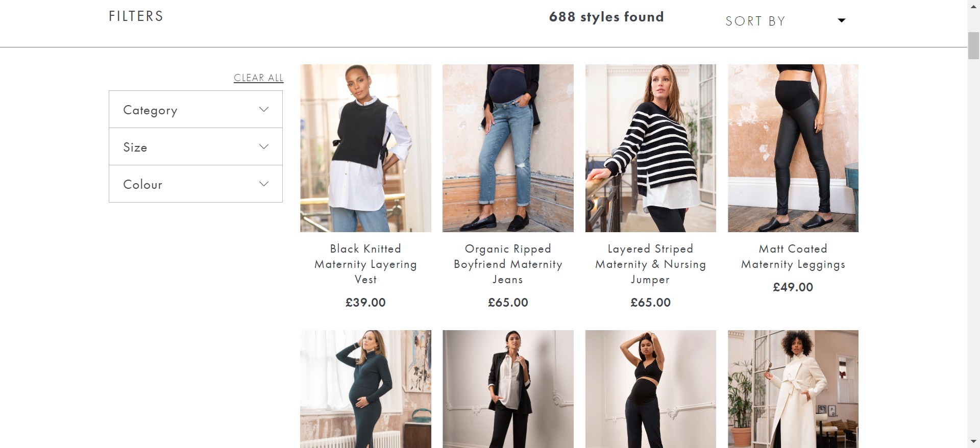Select Matt Coated Maternity Leggings title link

click(793, 257)
